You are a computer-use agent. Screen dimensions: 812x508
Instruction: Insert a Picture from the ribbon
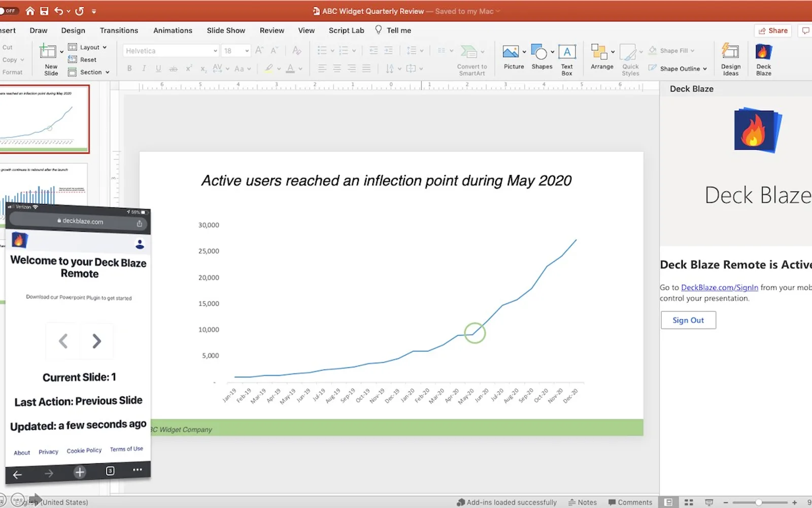pos(514,57)
